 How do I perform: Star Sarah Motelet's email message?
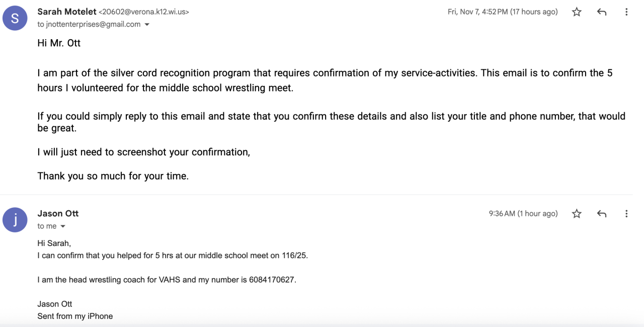pyautogui.click(x=577, y=12)
